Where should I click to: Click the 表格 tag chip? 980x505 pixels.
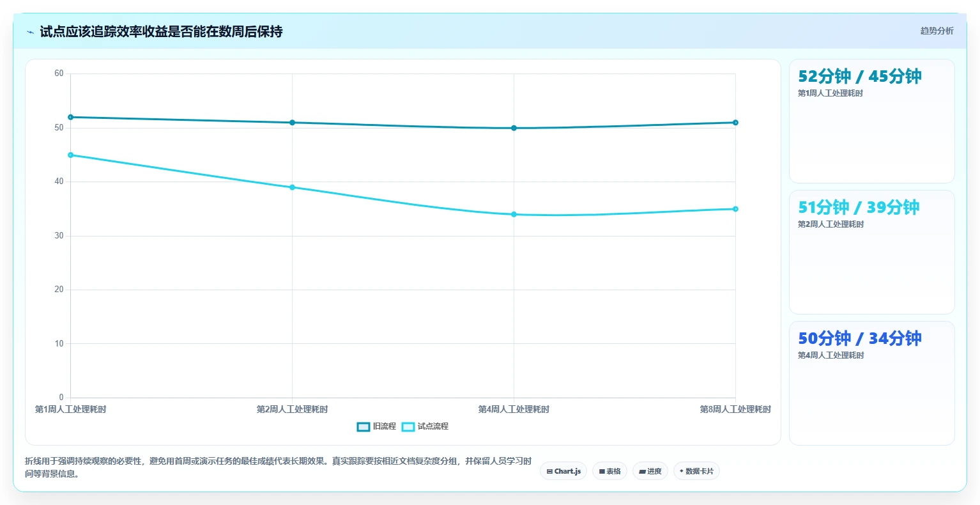[x=610, y=471]
